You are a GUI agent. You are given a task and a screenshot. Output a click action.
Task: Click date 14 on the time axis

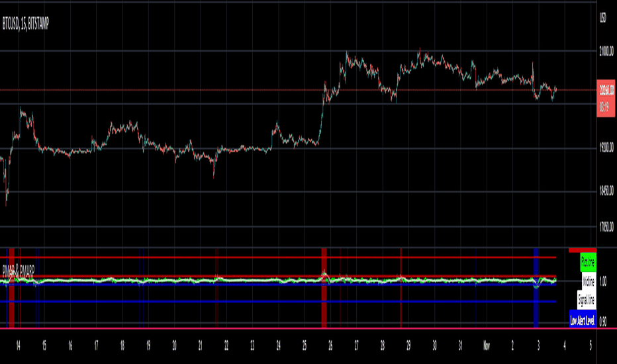pyautogui.click(x=18, y=345)
